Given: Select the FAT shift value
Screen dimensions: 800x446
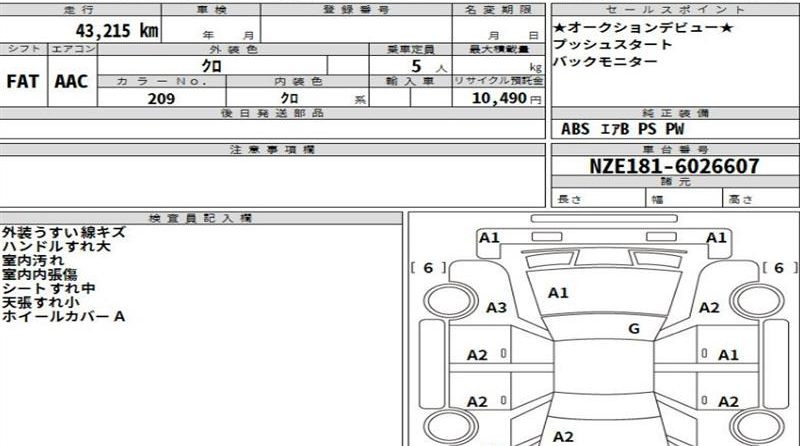Looking at the screenshot, I should coord(22,82).
